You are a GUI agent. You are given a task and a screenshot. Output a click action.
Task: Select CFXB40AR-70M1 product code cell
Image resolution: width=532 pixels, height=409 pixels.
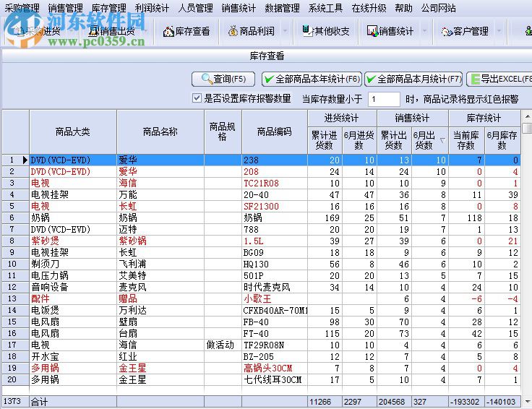point(275,310)
